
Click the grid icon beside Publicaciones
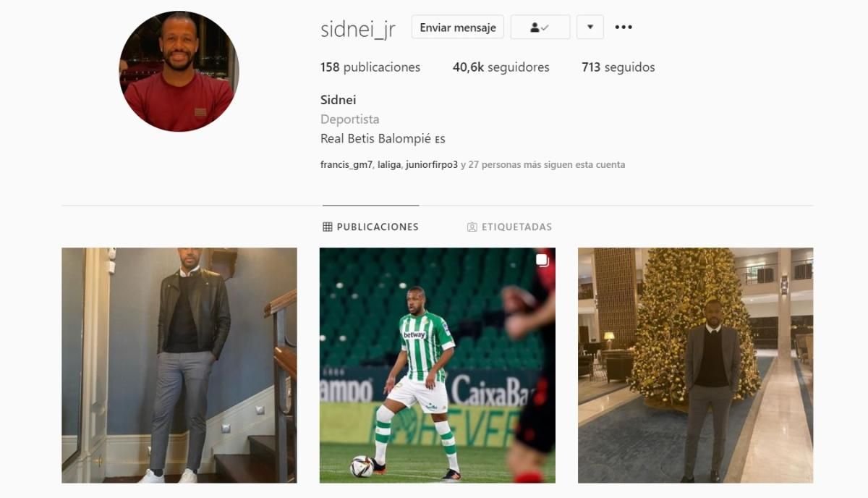click(x=328, y=227)
